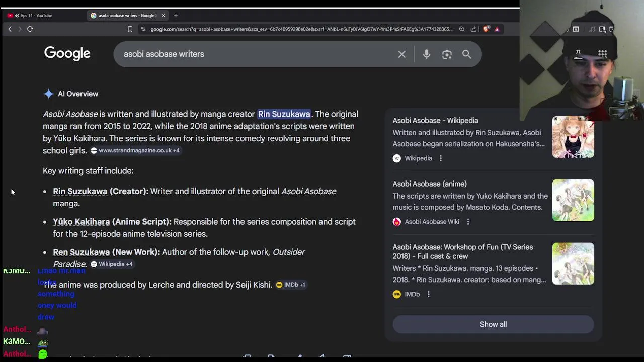
Task: Open the Wikipedia result thumbnail image
Action: pos(573,137)
